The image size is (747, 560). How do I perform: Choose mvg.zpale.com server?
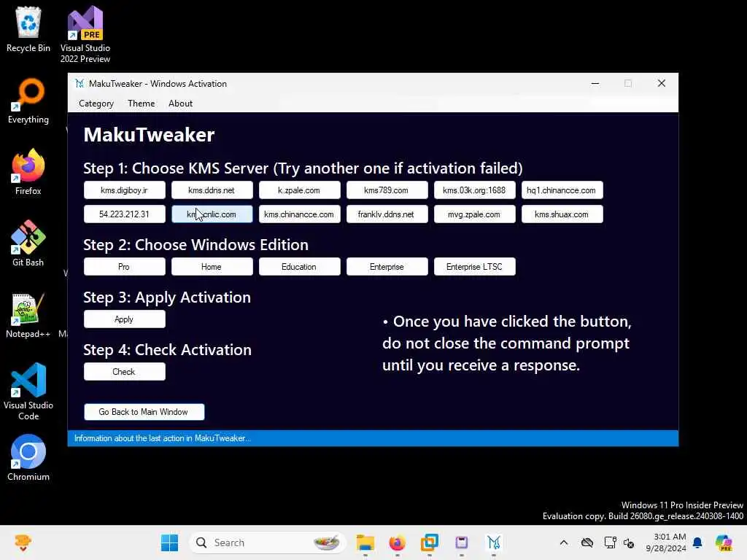474,214
